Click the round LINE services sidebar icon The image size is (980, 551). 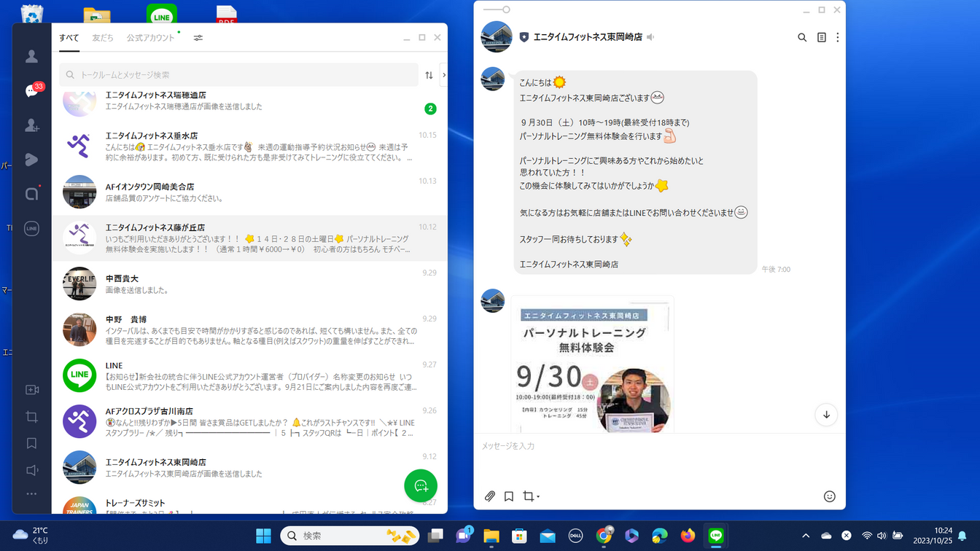(31, 228)
